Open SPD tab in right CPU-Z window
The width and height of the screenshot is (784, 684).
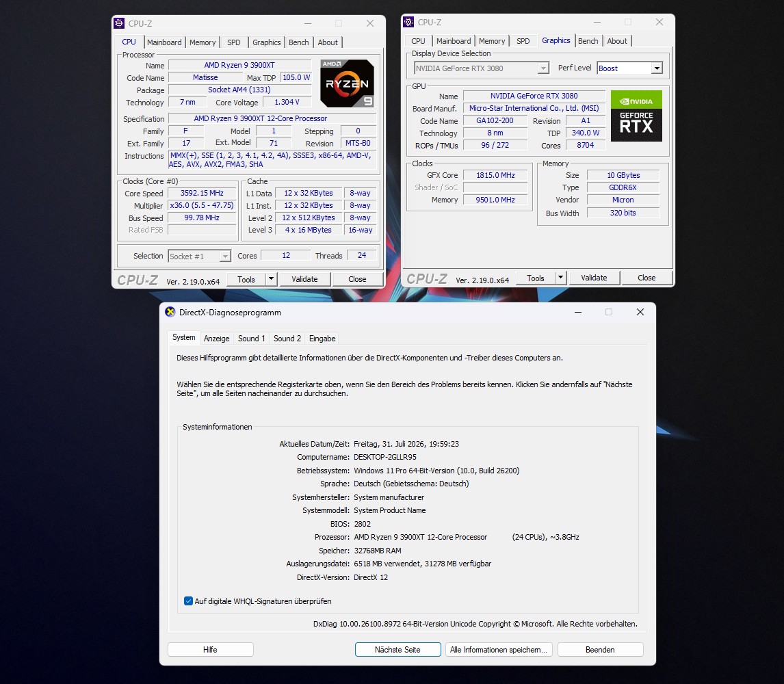tap(523, 41)
